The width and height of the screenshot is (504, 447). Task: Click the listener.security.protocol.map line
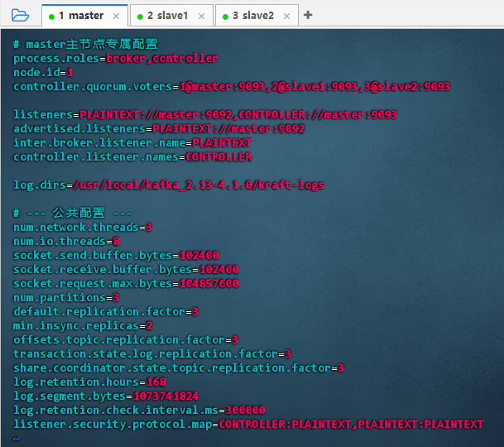click(x=248, y=425)
